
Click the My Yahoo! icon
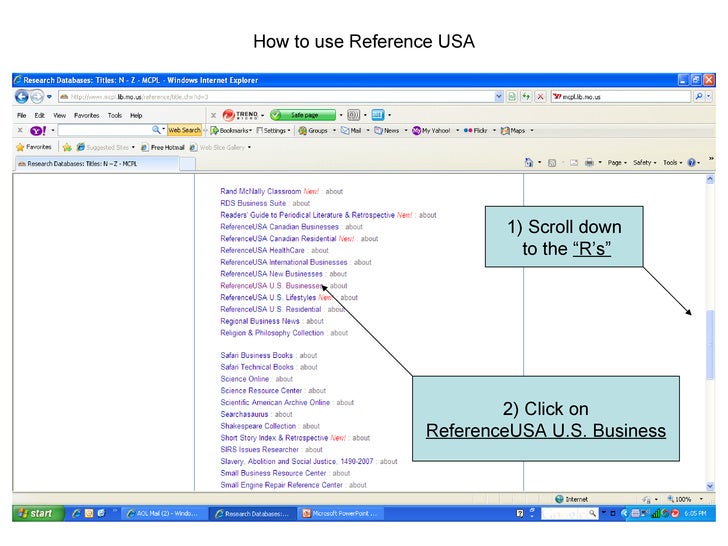tap(416, 131)
